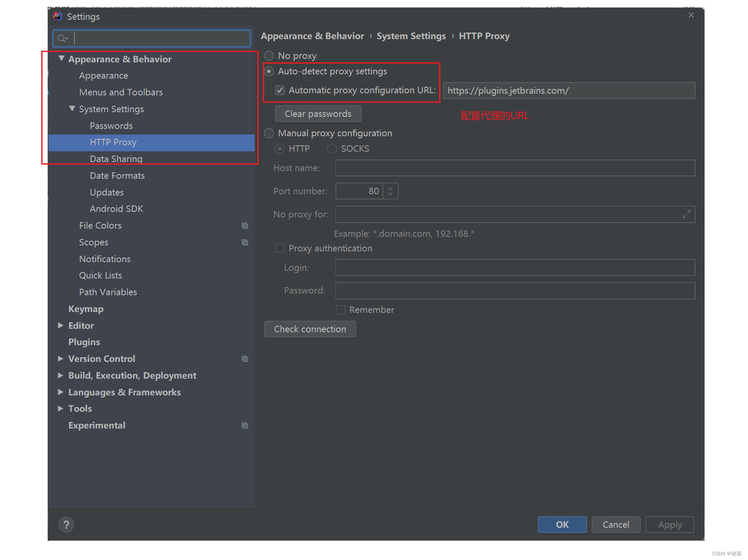
Task: Click the Password input field
Action: point(515,291)
